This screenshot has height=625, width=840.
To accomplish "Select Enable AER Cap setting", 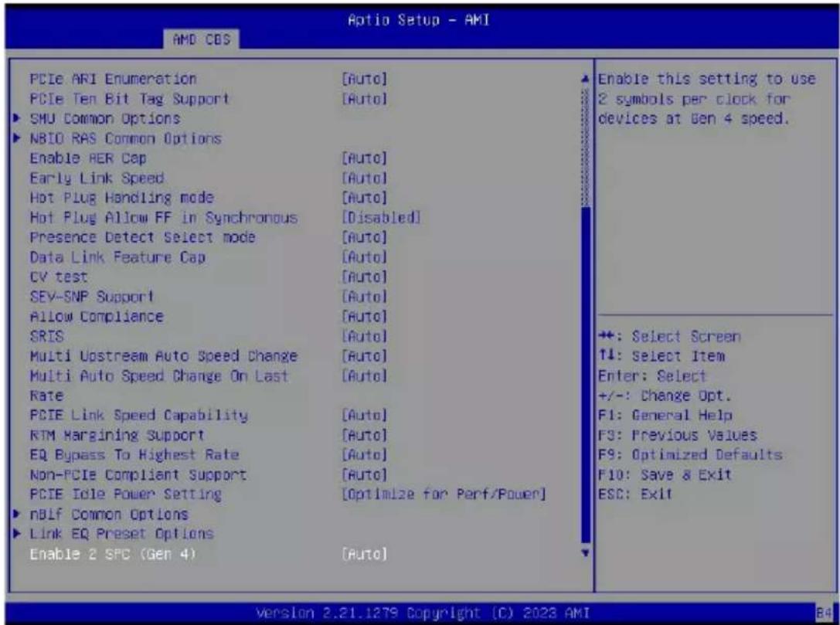I will click(x=88, y=158).
